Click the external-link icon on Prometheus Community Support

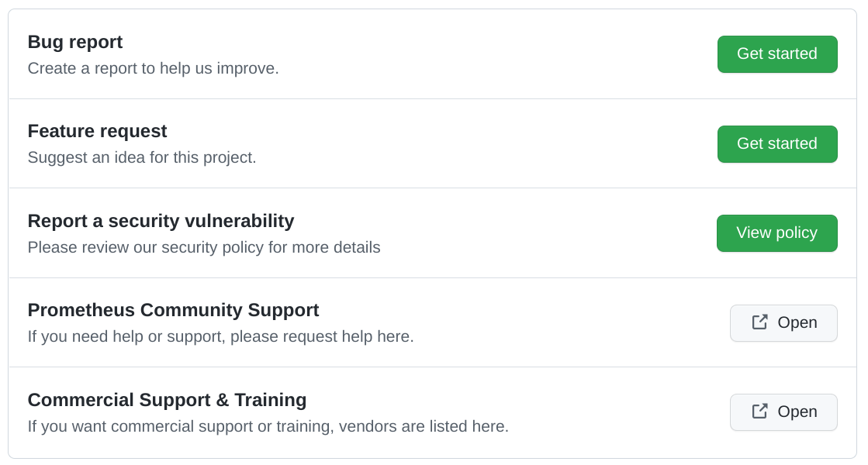pos(759,323)
